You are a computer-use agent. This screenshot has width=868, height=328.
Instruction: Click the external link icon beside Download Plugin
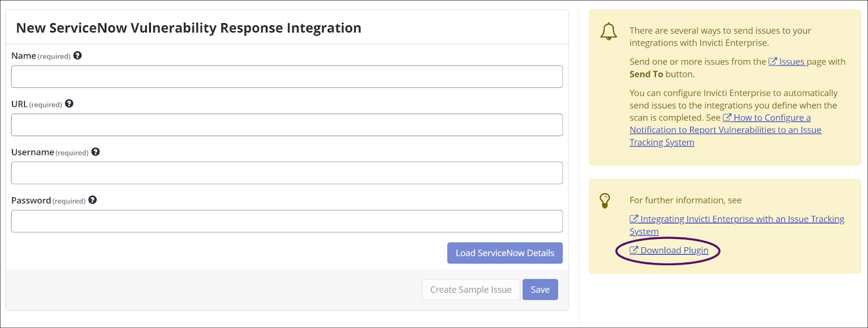(634, 250)
